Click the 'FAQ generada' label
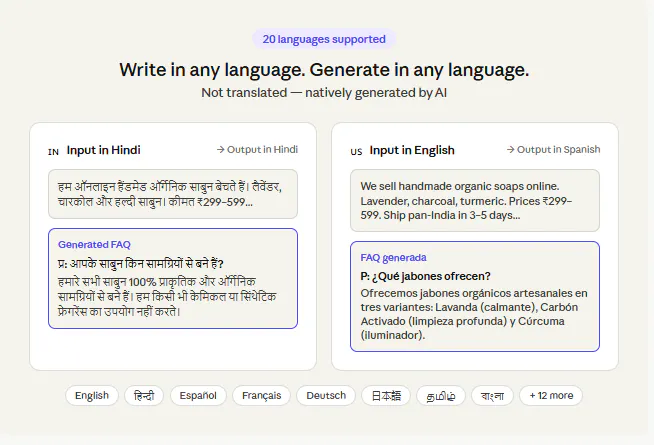The height and width of the screenshot is (445, 654). pos(393,258)
